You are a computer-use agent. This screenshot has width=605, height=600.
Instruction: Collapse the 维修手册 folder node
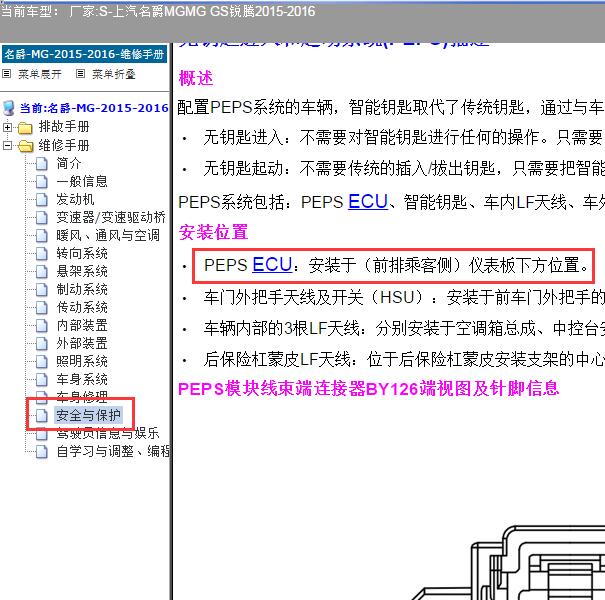click(x=7, y=145)
